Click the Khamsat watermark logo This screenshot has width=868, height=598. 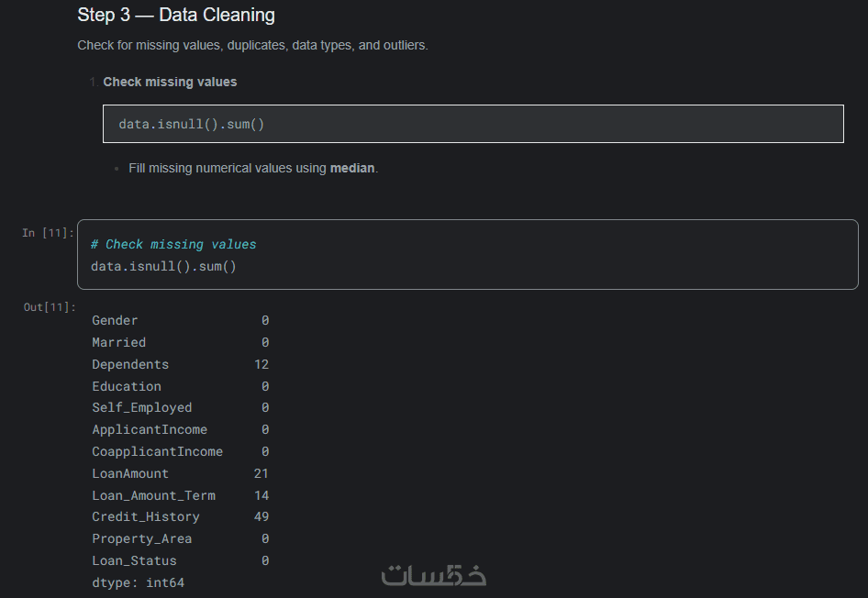tap(433, 575)
